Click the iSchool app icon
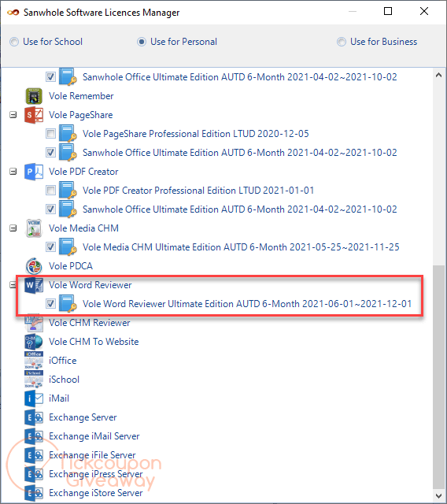447x504 pixels. [34, 380]
